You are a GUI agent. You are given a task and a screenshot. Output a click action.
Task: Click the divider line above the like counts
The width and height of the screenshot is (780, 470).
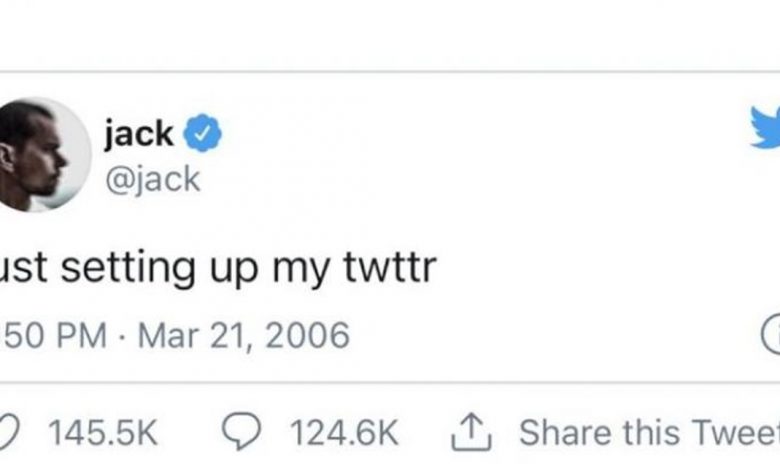point(390,382)
